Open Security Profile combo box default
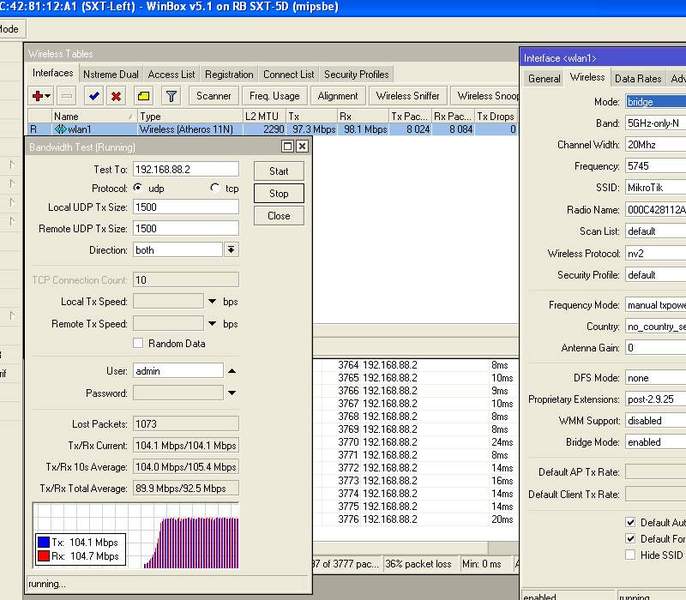 (655, 275)
